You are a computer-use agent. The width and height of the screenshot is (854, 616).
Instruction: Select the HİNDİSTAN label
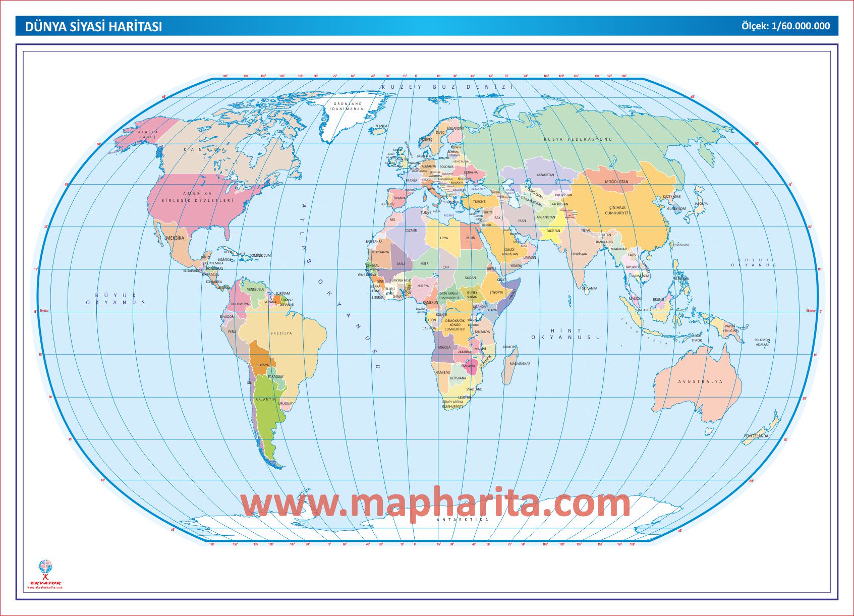580,254
